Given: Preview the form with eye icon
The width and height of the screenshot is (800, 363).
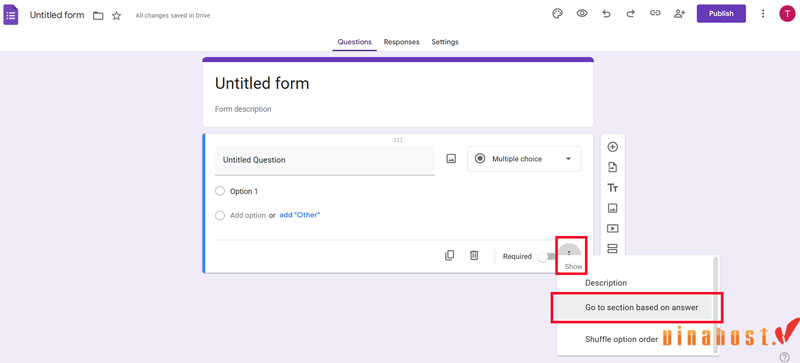Looking at the screenshot, I should pos(582,14).
